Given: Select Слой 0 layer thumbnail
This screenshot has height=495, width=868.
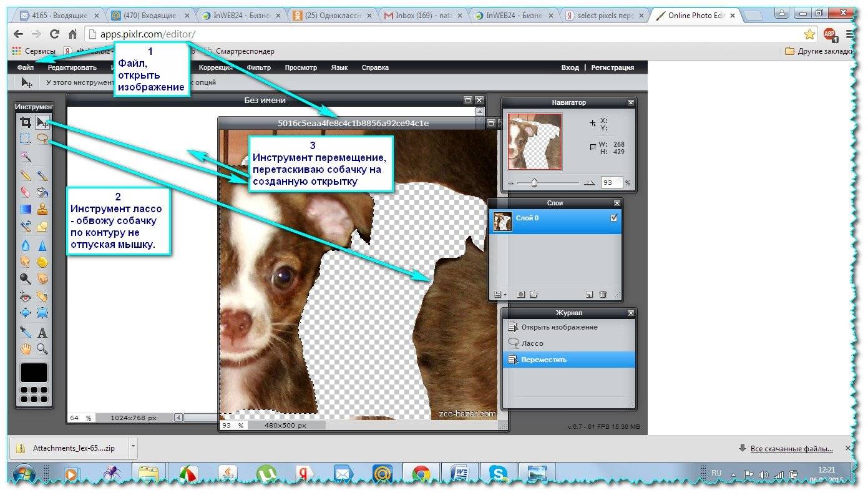Looking at the screenshot, I should pyautogui.click(x=502, y=222).
